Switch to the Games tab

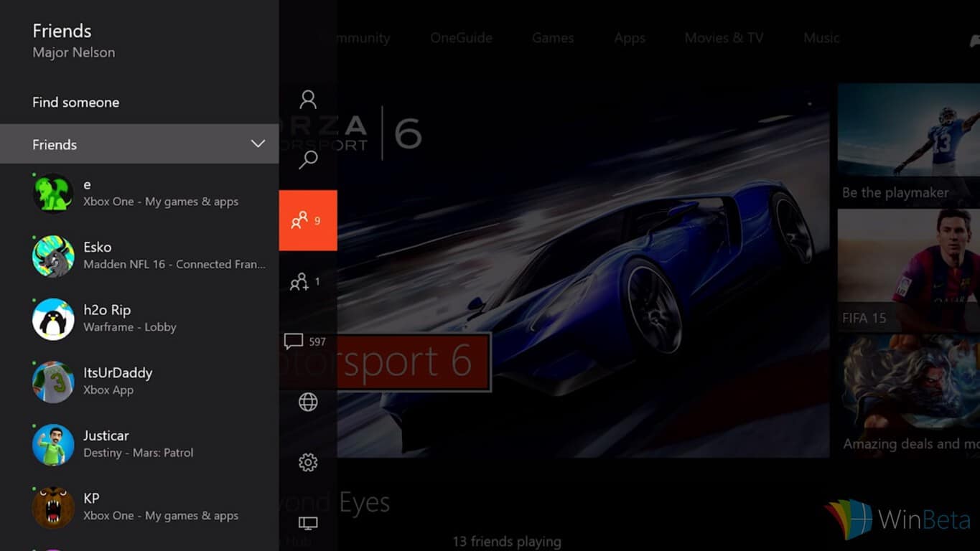point(552,38)
